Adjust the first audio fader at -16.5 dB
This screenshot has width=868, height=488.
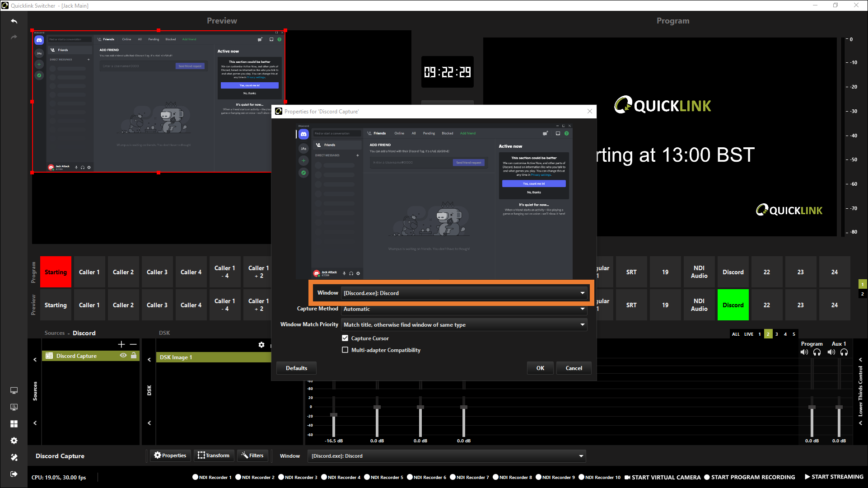(x=334, y=415)
